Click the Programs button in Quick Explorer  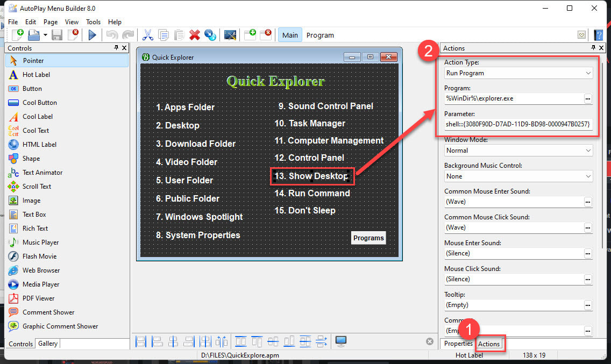pyautogui.click(x=368, y=238)
